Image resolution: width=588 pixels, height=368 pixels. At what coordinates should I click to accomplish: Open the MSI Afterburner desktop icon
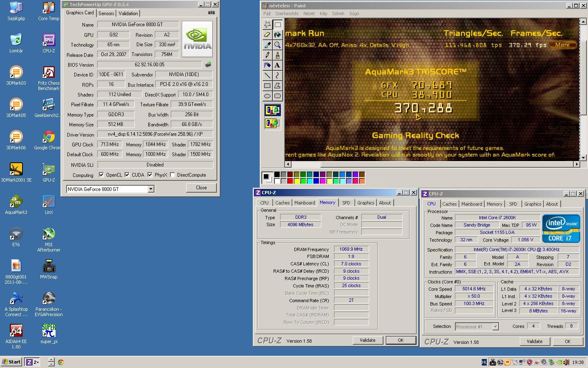tap(49, 240)
